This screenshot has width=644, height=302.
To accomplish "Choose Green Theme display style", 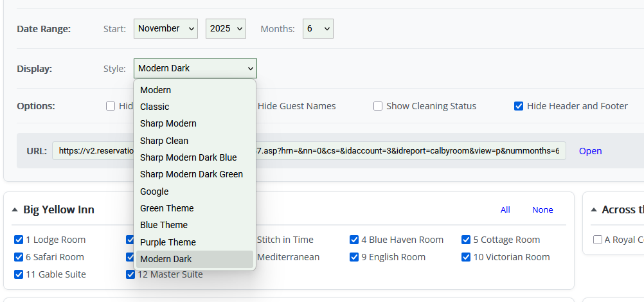I will (x=166, y=208).
